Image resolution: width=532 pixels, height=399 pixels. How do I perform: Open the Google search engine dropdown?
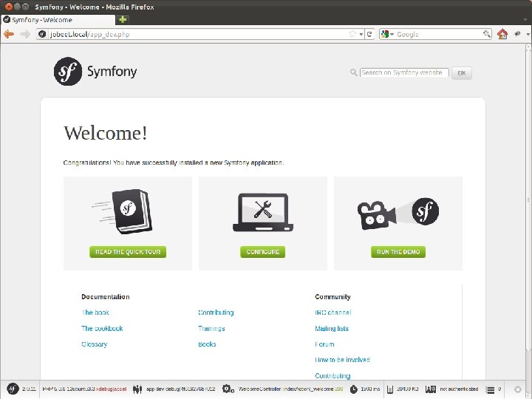[387, 34]
